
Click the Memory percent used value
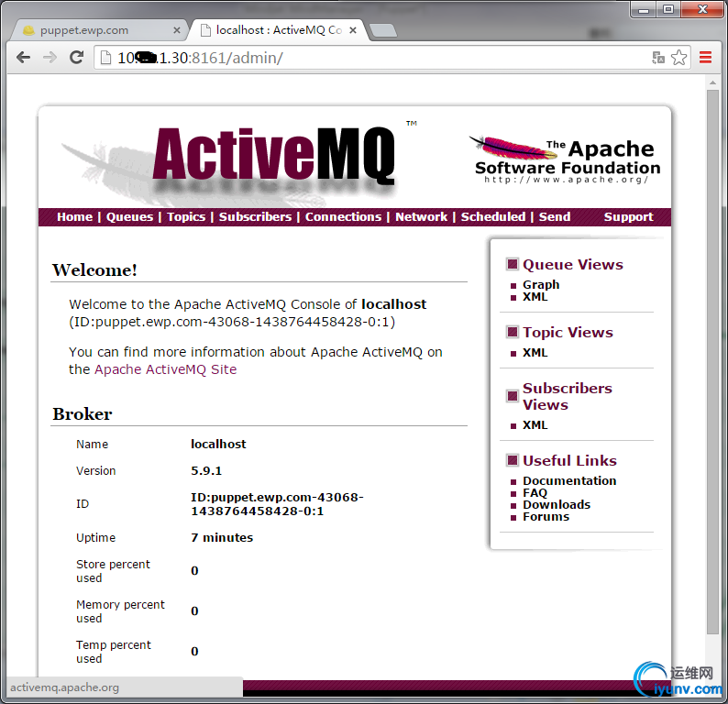[x=194, y=611]
